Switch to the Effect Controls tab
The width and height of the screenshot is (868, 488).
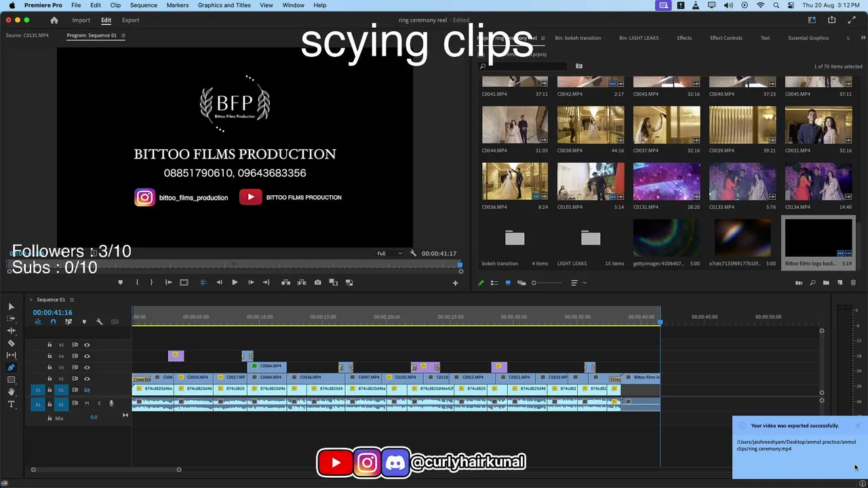point(726,38)
